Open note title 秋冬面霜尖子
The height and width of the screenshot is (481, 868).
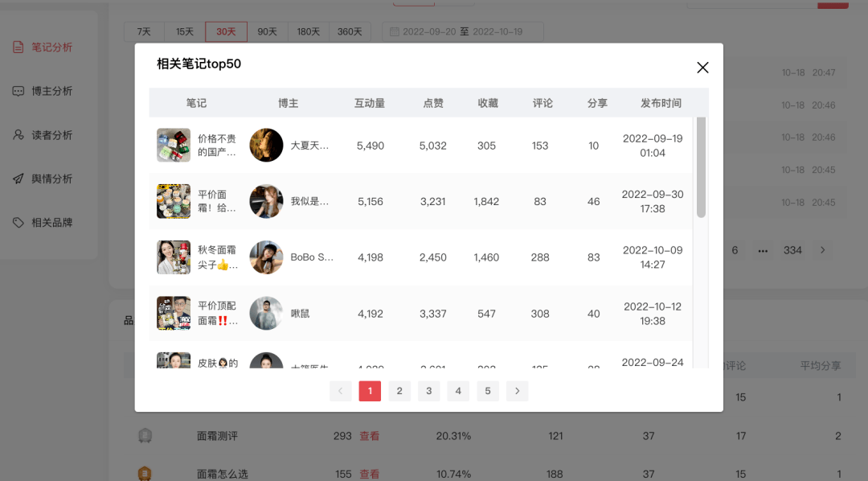(x=218, y=257)
